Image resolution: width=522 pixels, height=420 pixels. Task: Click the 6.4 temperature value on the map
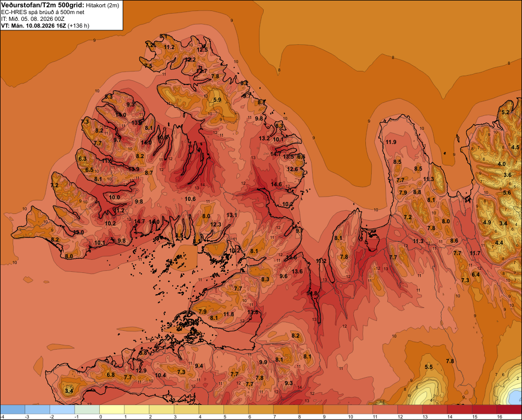[x=476, y=274]
